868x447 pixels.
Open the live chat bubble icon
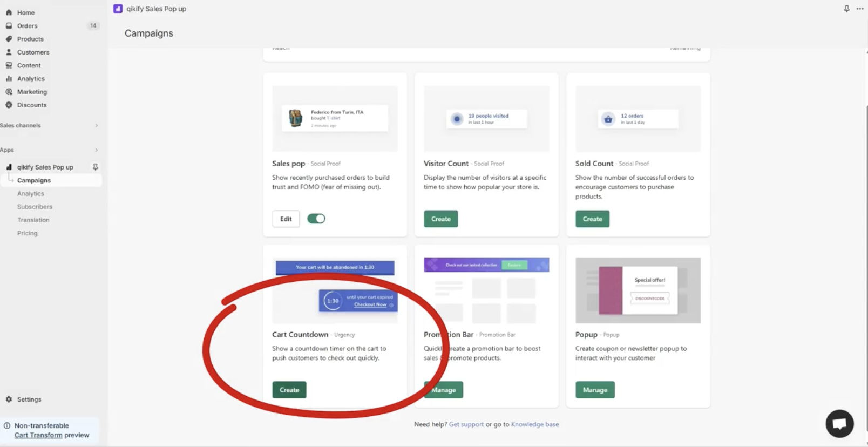tap(839, 424)
